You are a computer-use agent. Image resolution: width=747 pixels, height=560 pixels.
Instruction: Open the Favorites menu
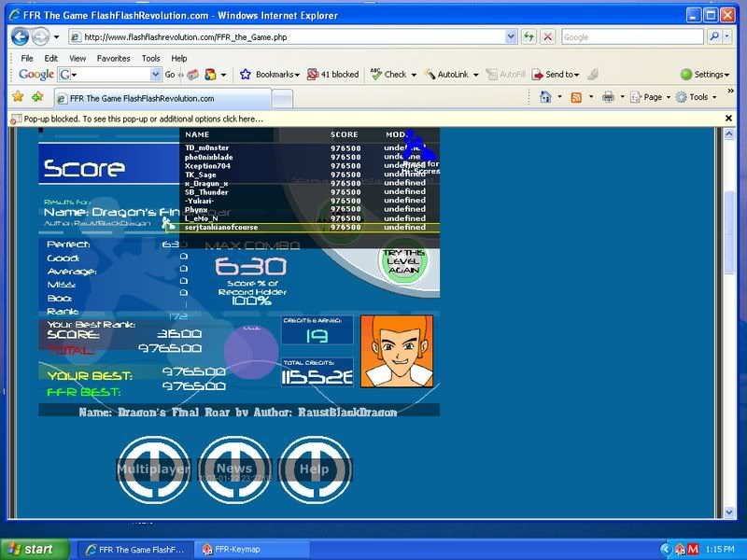[x=113, y=58]
